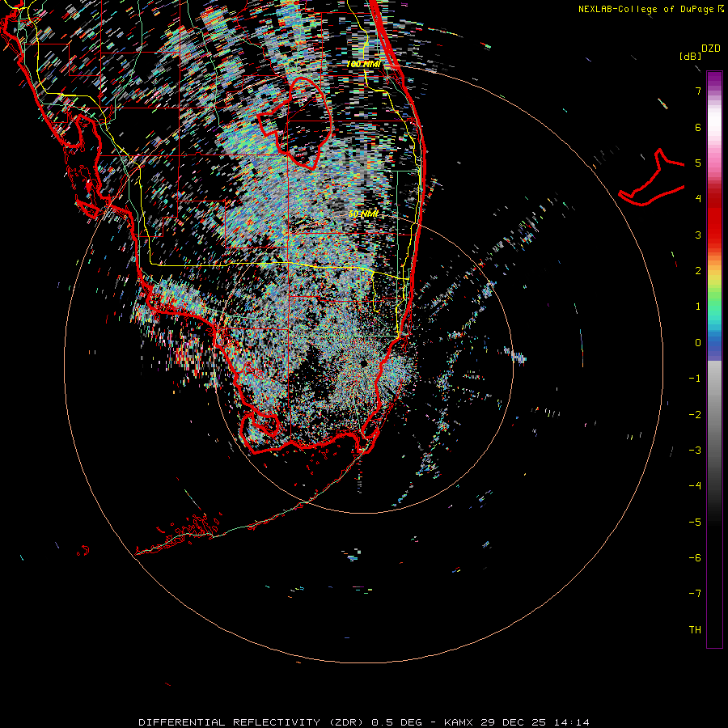728x728 pixels.
Task: Click the 50 NMI range ring label
Action: [363, 214]
